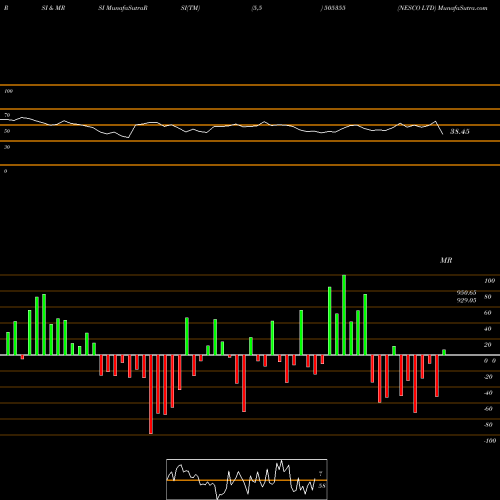This screenshot has width=500, height=500.
Task: Select the (NESCO LTD) MunafaSutra.com header text
Action: point(442,8)
